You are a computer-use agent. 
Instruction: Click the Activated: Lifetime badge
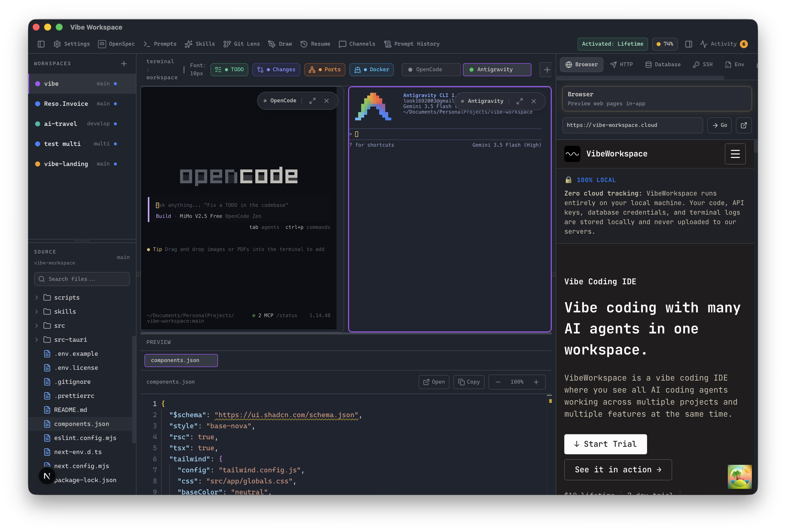612,44
